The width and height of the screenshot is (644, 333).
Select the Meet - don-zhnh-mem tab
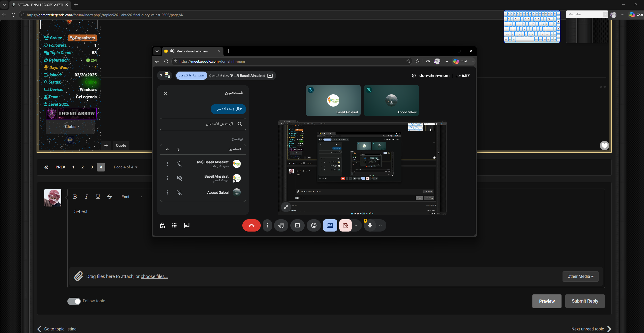(193, 51)
